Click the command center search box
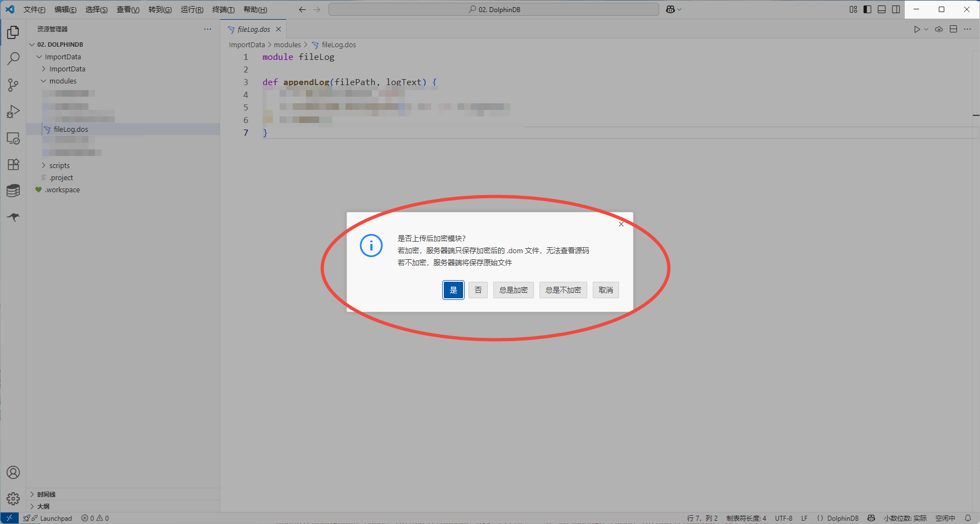The width and height of the screenshot is (980, 524). tap(493, 9)
